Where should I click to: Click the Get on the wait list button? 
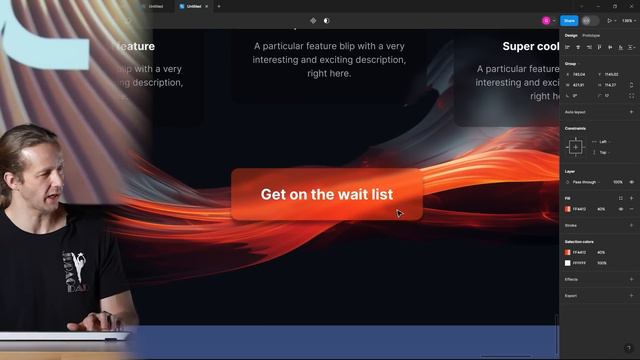point(327,194)
